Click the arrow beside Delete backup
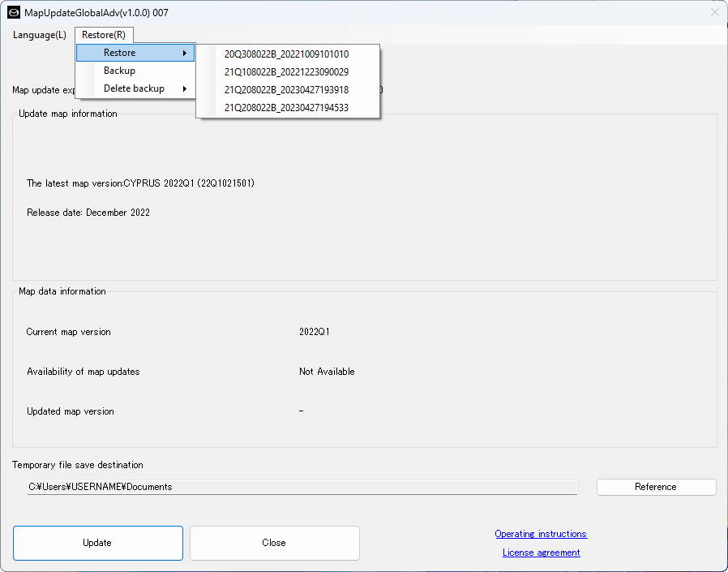Image resolution: width=728 pixels, height=572 pixels. pos(185,89)
